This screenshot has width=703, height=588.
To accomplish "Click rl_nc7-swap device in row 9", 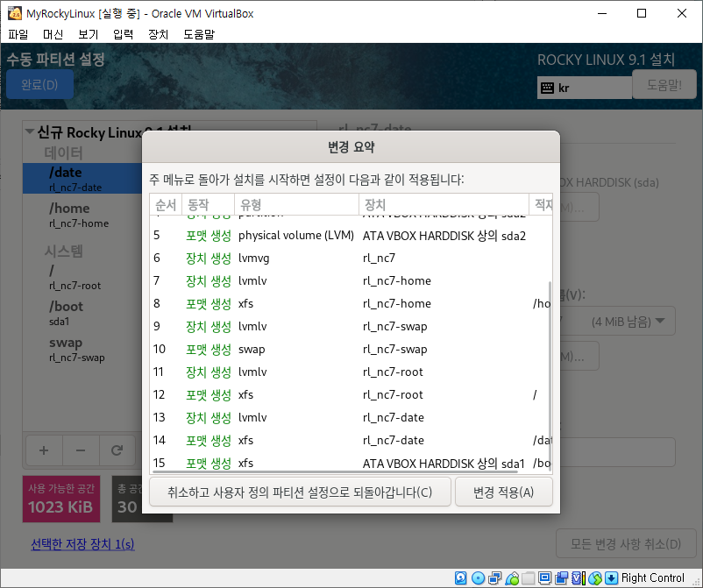I will pyautogui.click(x=395, y=327).
